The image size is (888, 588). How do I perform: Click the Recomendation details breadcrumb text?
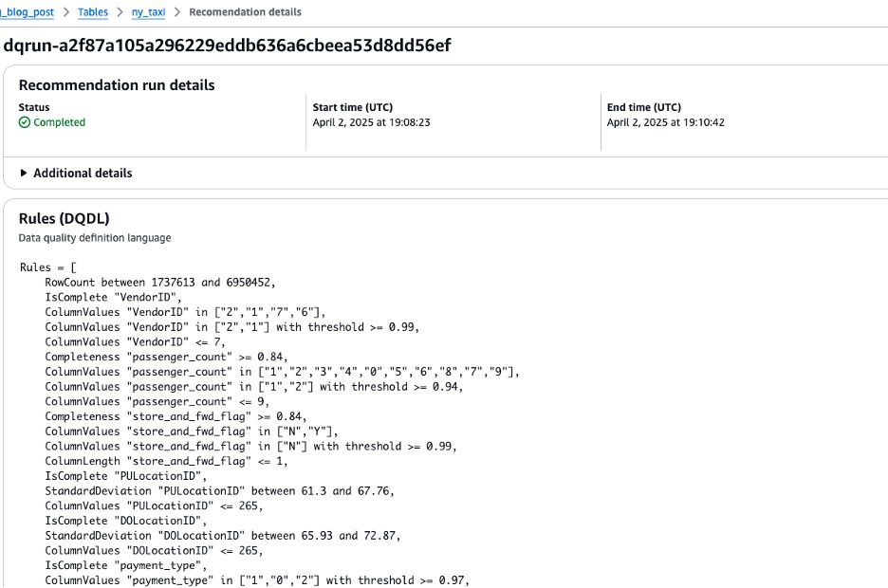click(x=245, y=12)
